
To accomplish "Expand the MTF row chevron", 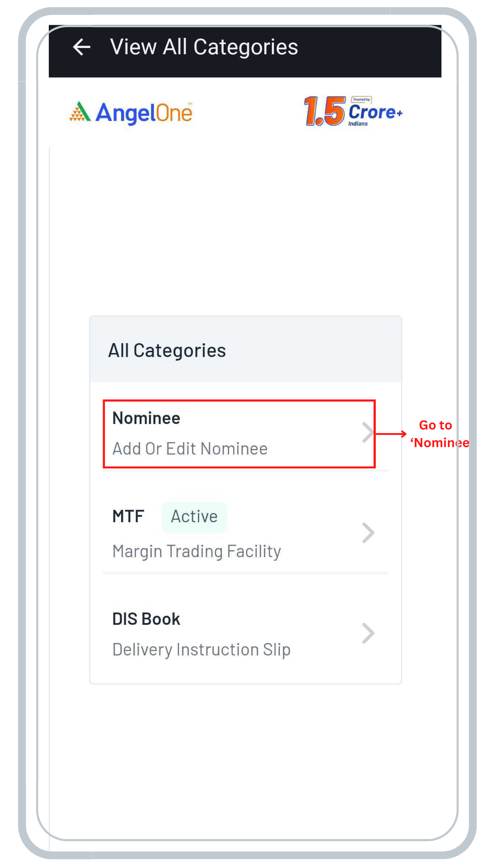I will coord(368,533).
